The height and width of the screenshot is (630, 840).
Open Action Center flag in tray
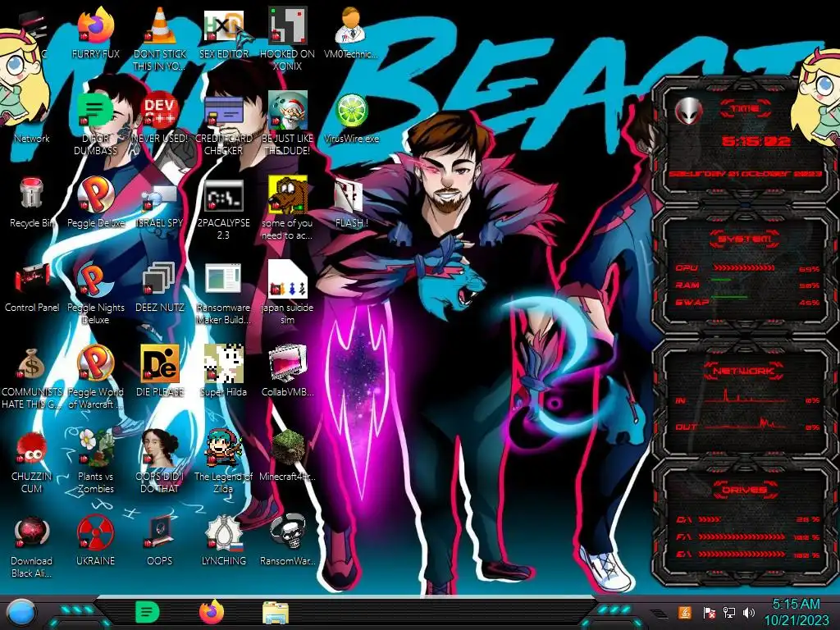point(709,613)
